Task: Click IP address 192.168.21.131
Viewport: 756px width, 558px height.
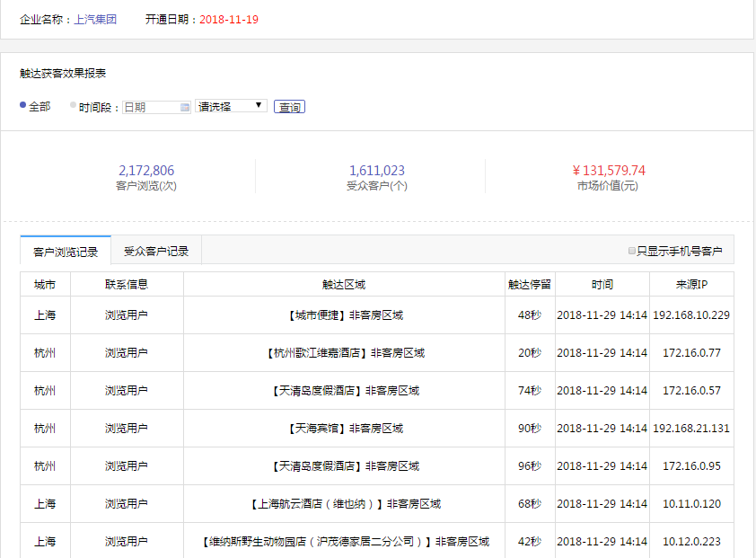Action: click(x=691, y=429)
